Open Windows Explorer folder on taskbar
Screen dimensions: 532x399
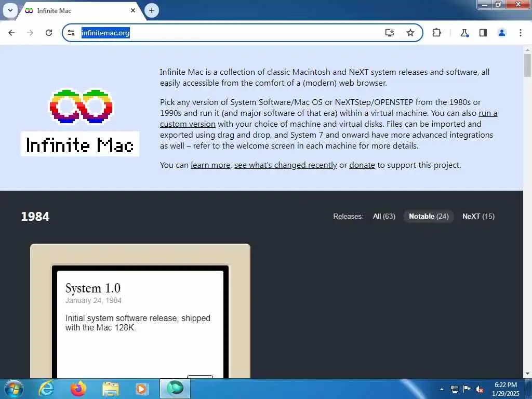click(x=110, y=389)
